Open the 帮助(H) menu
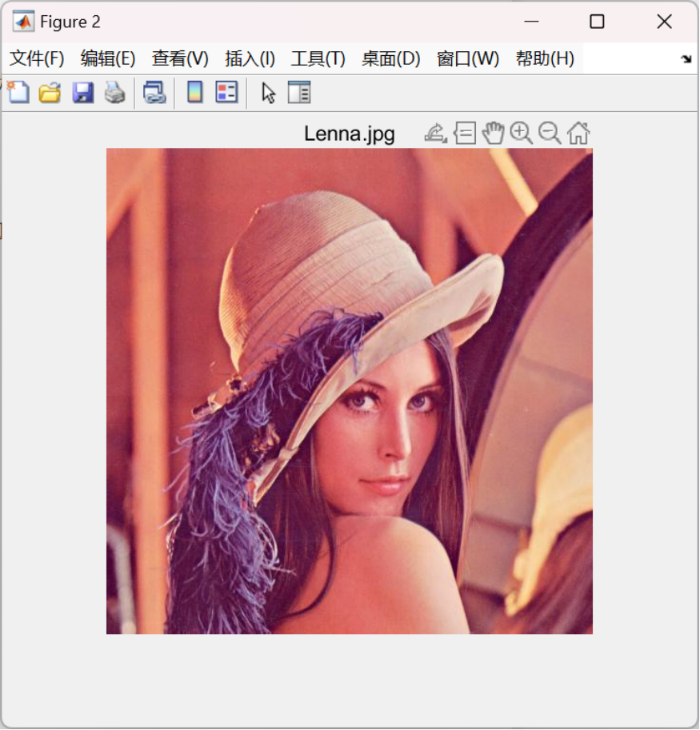 545,58
